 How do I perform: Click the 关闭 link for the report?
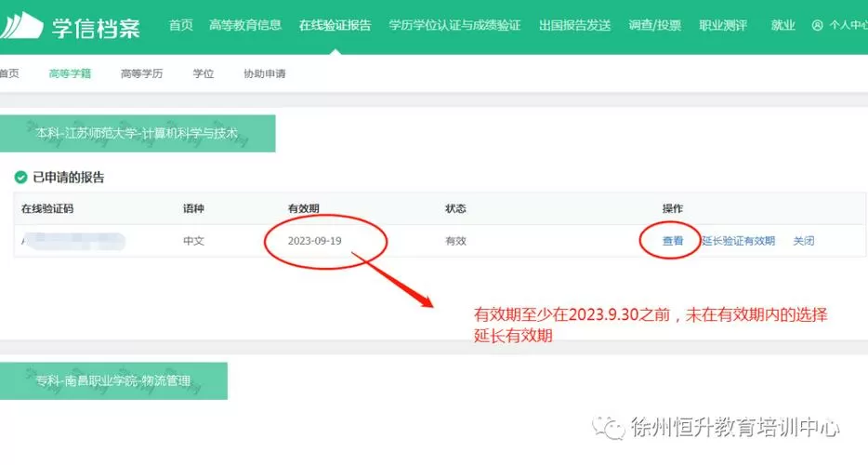point(803,241)
